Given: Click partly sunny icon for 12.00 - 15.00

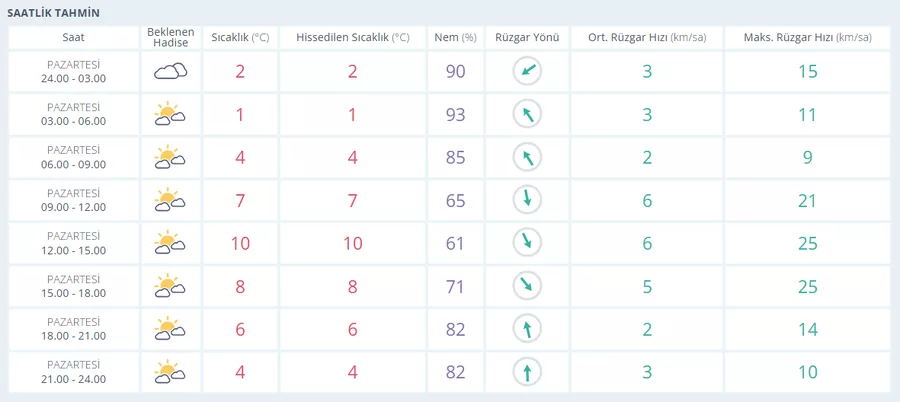Looking at the screenshot, I should (x=169, y=243).
